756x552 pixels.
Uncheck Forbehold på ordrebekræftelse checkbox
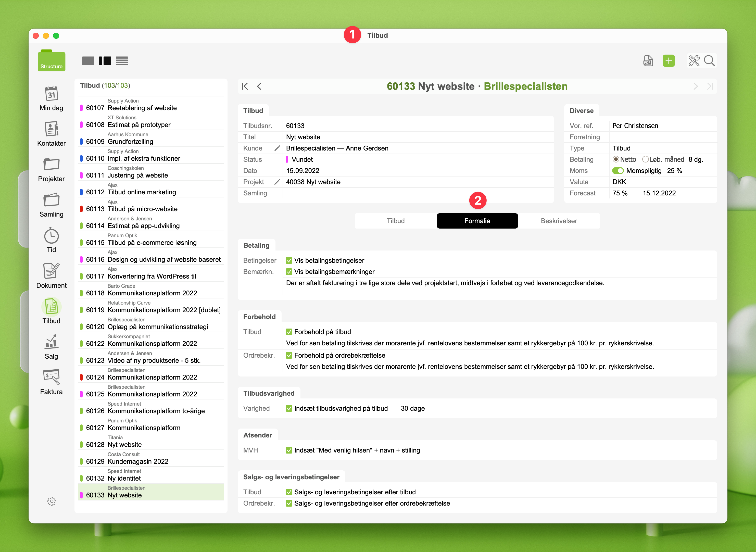tap(289, 356)
